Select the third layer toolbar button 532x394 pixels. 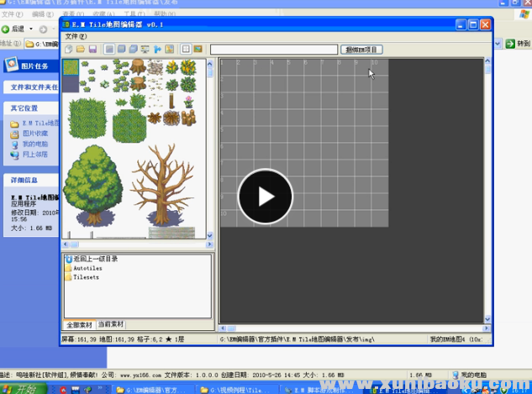point(133,50)
